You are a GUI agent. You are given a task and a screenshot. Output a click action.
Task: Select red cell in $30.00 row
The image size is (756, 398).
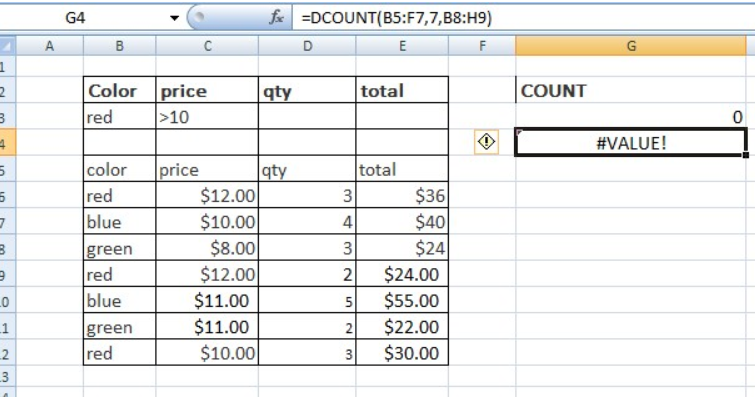tap(120, 353)
